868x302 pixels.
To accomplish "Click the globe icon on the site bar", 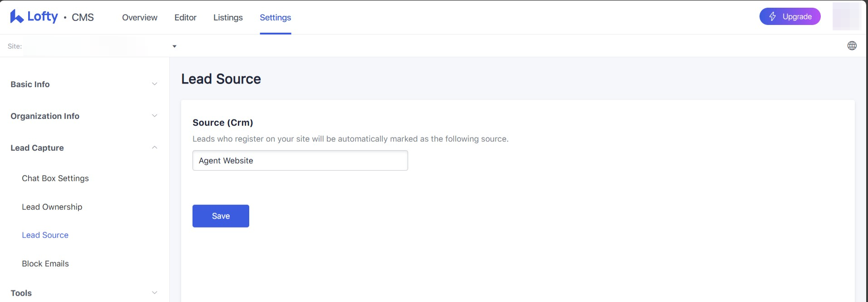I will click(x=852, y=46).
